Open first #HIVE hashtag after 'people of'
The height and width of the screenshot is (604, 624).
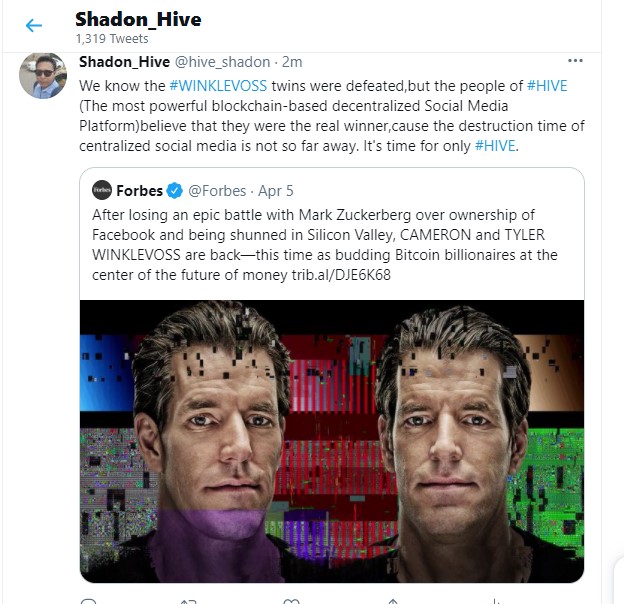coord(547,86)
